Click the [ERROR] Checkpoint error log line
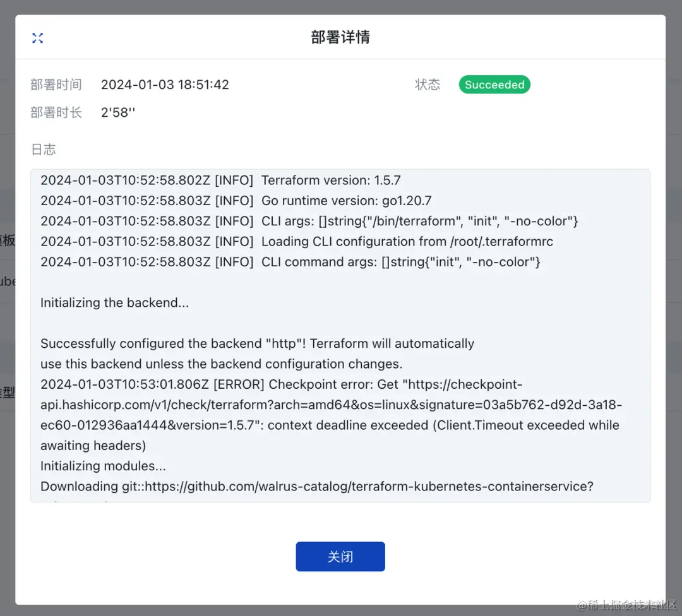This screenshot has height=616, width=682. [x=282, y=384]
